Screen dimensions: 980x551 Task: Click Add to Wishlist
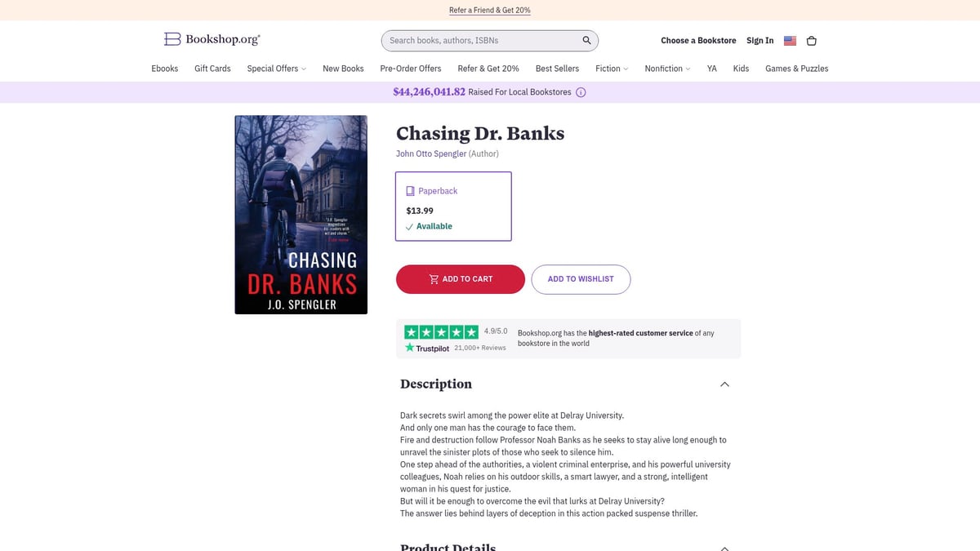coord(581,279)
